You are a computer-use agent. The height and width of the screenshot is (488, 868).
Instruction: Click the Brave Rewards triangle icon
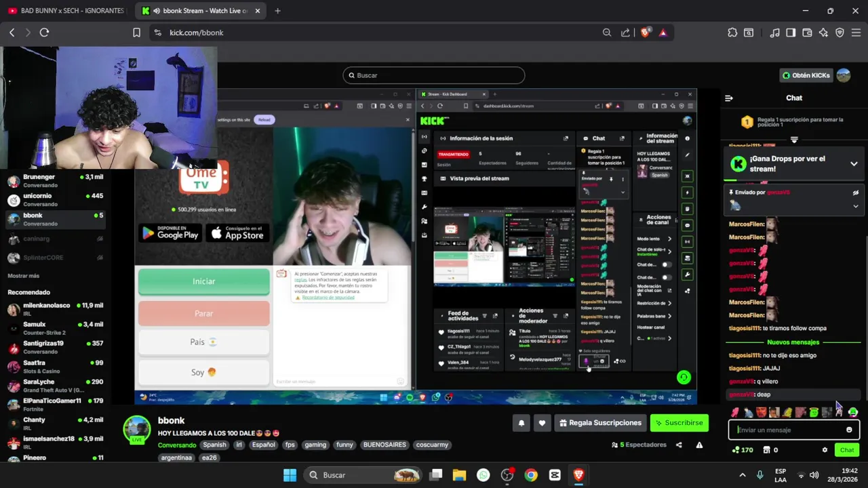pyautogui.click(x=663, y=33)
